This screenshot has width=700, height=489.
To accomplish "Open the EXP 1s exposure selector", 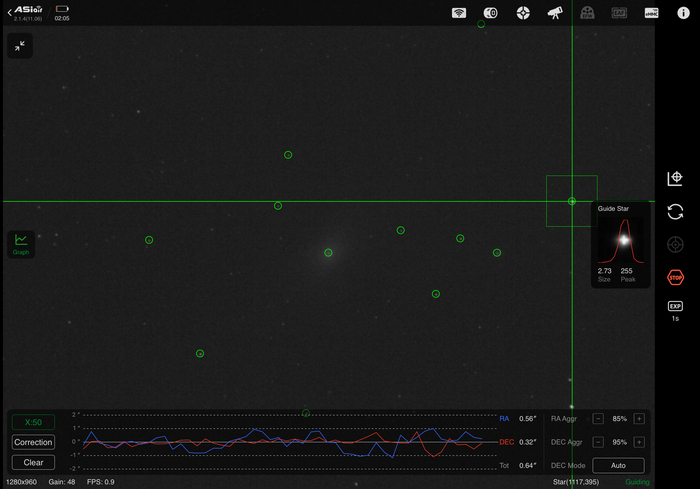I will point(675,311).
